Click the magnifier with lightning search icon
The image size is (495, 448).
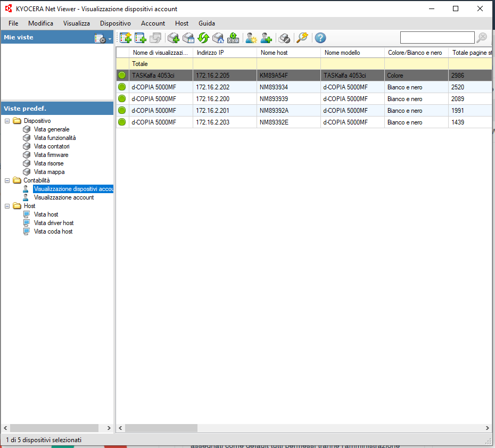302,38
